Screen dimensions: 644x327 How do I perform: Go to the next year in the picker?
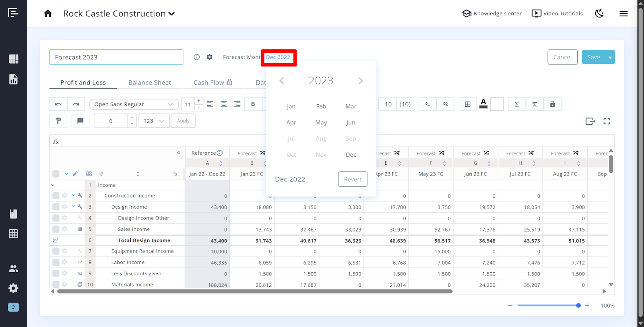click(361, 81)
